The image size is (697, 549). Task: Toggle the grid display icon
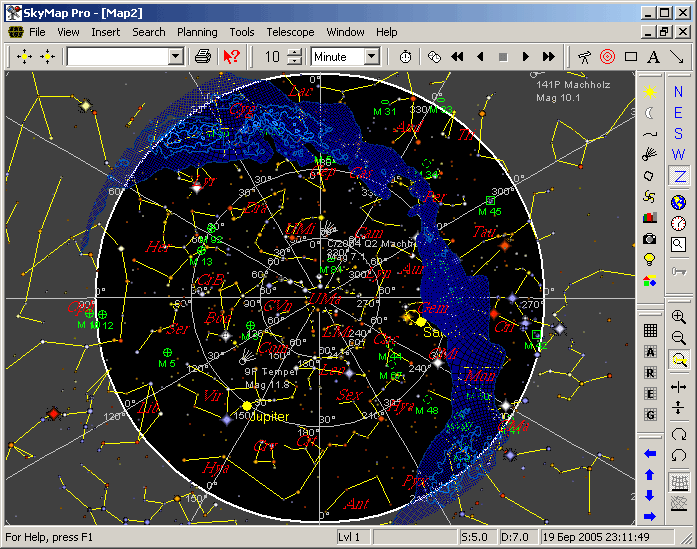tap(650, 330)
